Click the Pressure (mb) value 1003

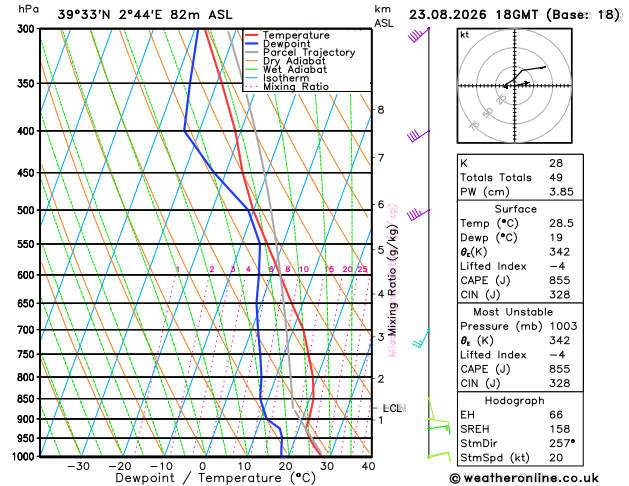(564, 326)
